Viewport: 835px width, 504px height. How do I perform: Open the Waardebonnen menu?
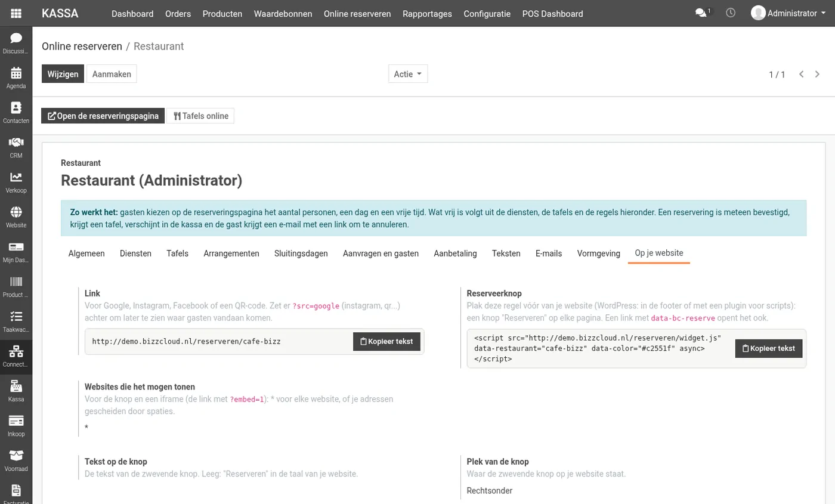(283, 13)
